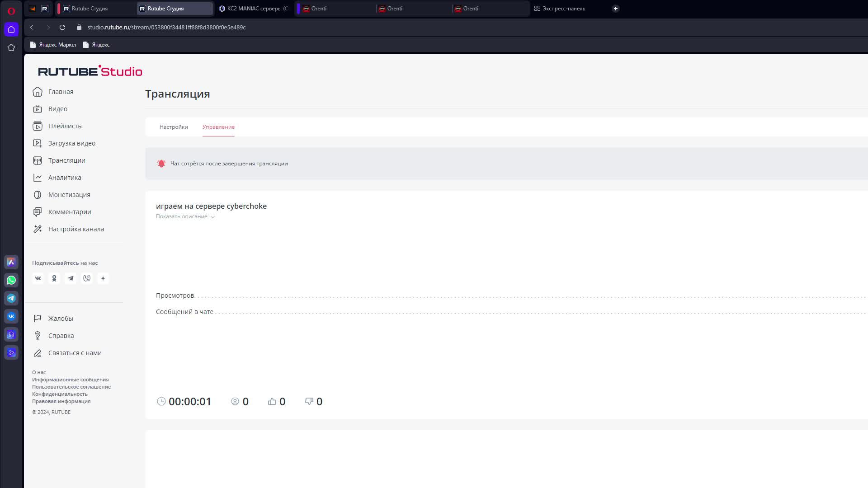
Task: Click the Просмотров statistic label
Action: (175, 296)
